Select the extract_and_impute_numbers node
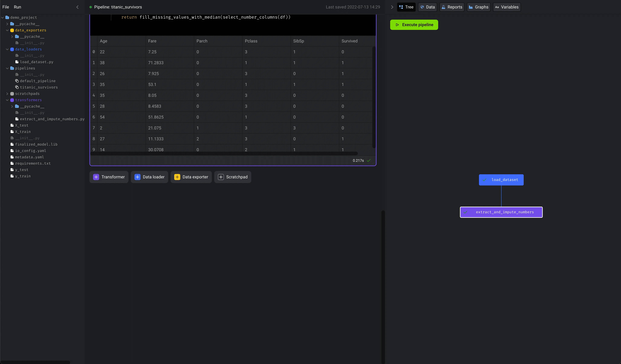Image resolution: width=621 pixels, height=364 pixels. [x=501, y=212]
